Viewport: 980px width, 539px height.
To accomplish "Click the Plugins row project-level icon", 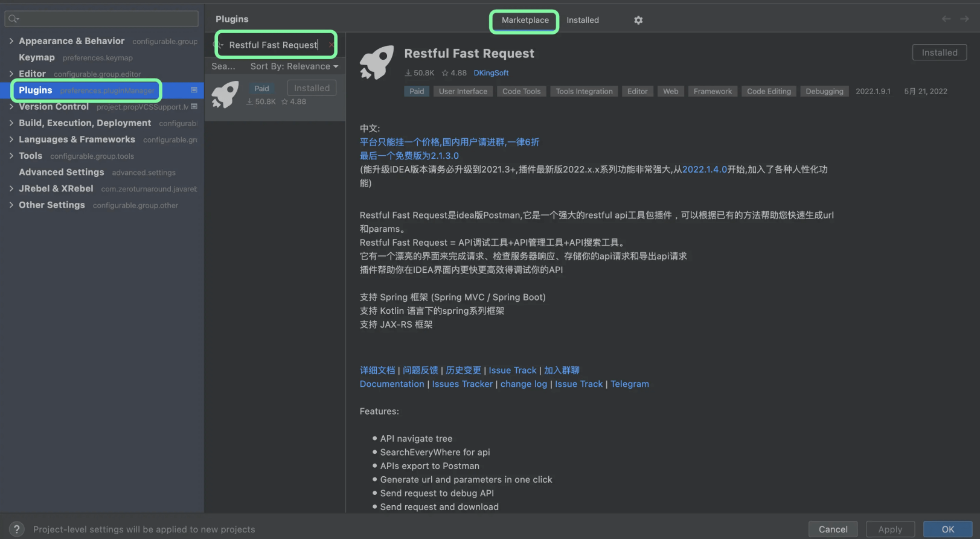I will tap(194, 90).
